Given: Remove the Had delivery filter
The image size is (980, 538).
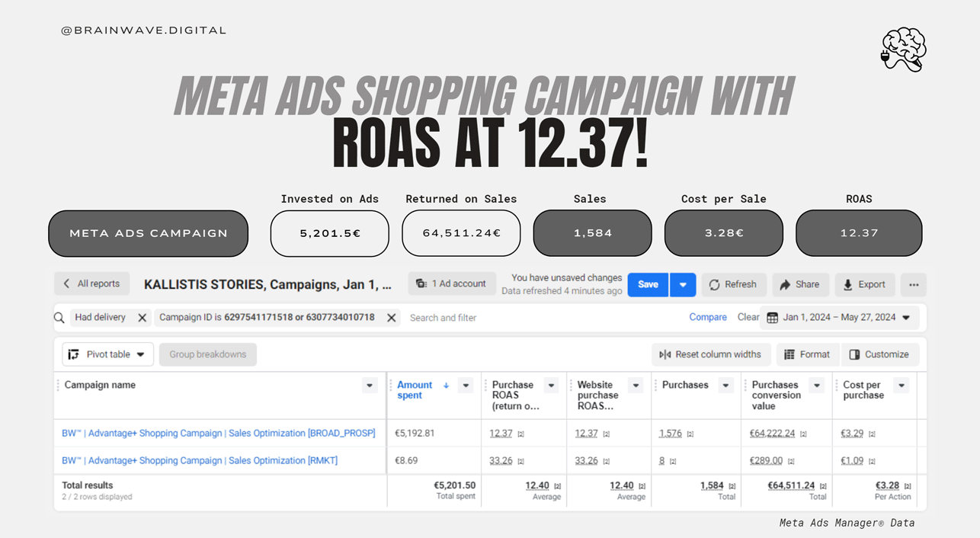Looking at the screenshot, I should (142, 318).
